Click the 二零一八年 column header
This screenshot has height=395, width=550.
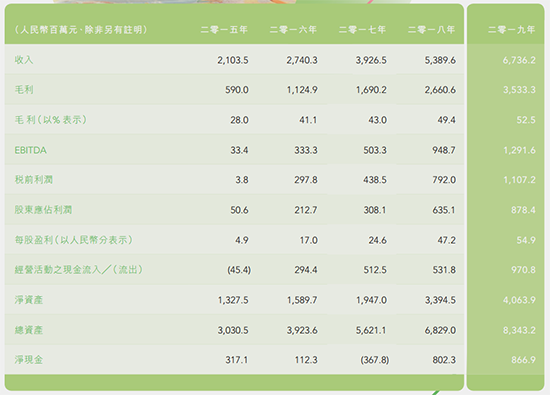click(x=431, y=30)
